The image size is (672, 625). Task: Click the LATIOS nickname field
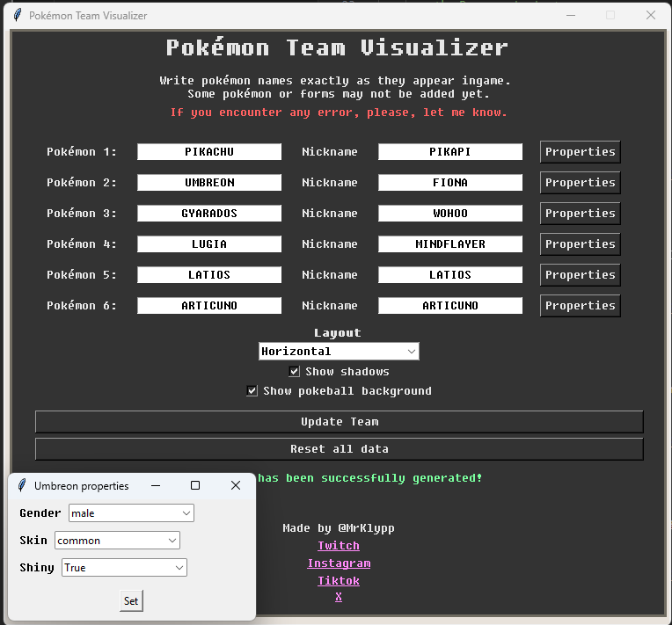pyautogui.click(x=450, y=274)
